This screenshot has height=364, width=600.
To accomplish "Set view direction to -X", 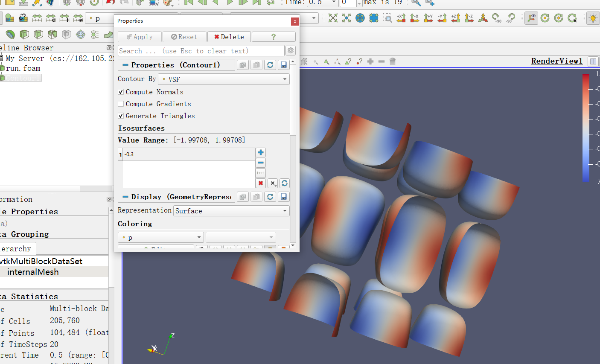I will (x=415, y=18).
